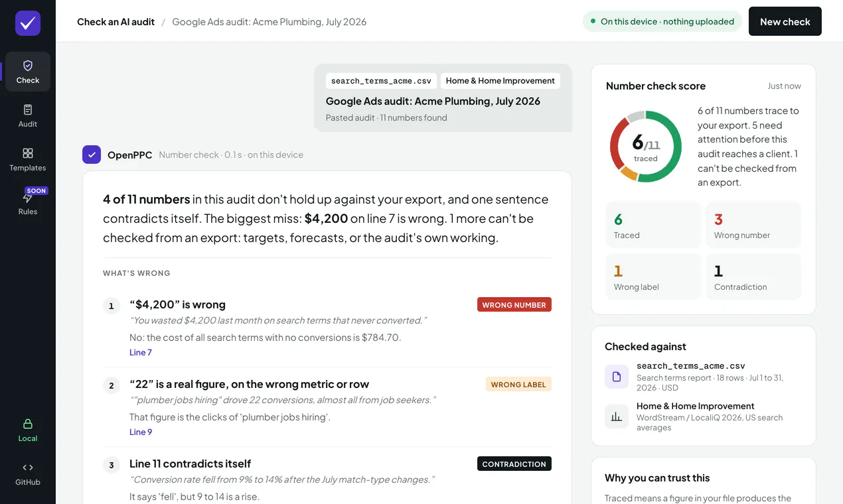This screenshot has width=843, height=504.
Task: Click the CONTRADICTION badge
Action: tap(514, 464)
